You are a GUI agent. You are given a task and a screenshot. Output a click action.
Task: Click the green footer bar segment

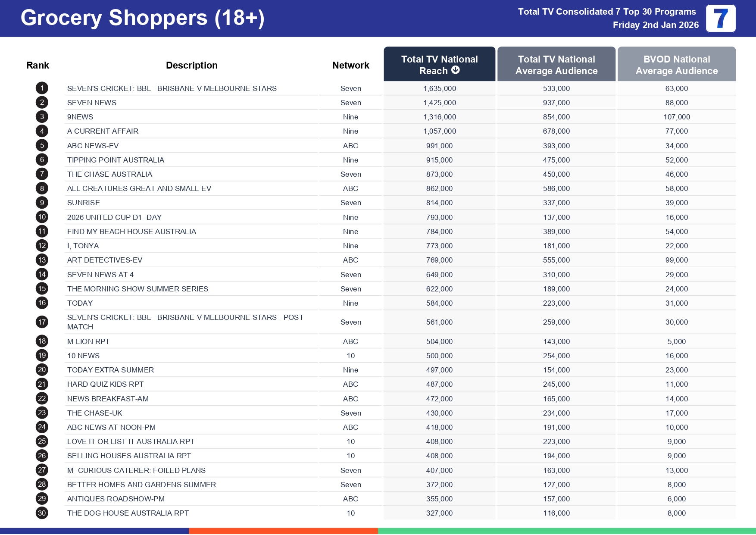click(x=566, y=531)
